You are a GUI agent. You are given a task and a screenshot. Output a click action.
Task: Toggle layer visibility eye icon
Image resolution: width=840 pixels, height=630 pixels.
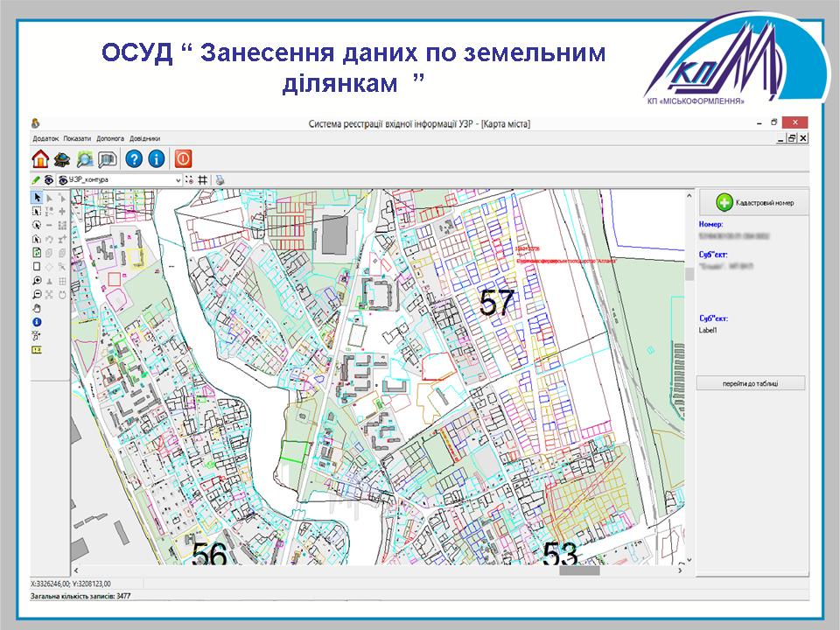(49, 179)
